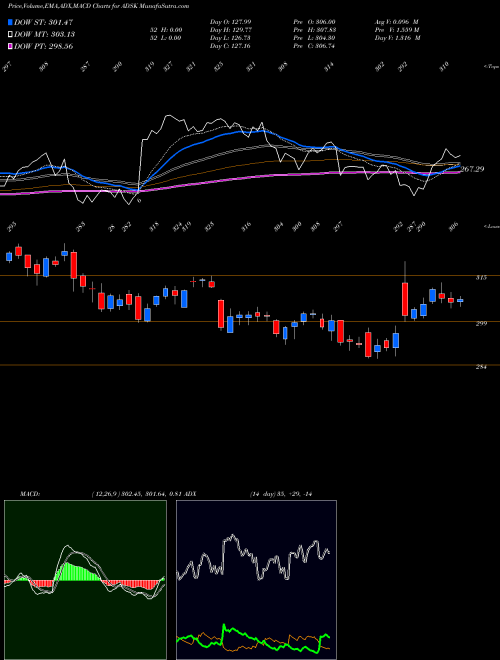Open the green MACD histogram chart
Image resolution: width=500 pixels, height=660 pixels.
[85, 580]
